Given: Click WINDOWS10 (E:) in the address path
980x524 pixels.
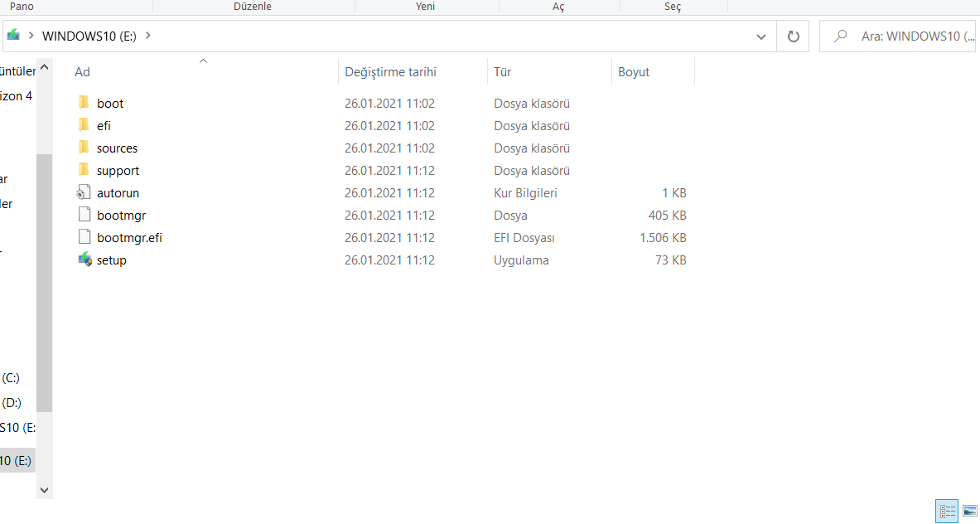Looking at the screenshot, I should 89,36.
